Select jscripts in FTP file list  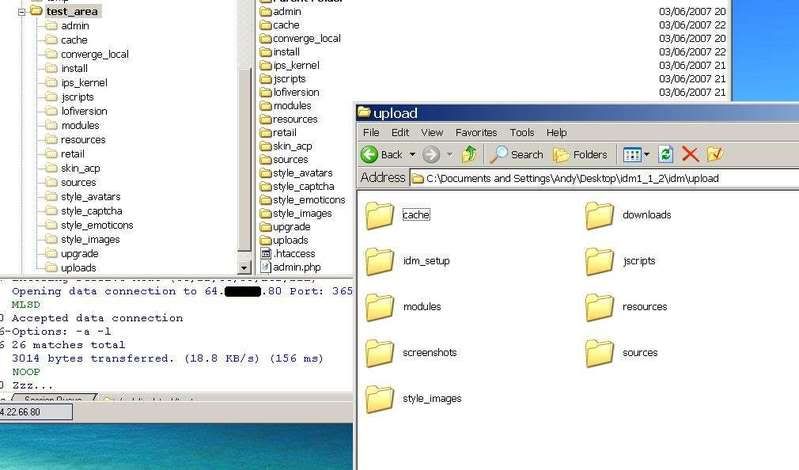coord(283,79)
